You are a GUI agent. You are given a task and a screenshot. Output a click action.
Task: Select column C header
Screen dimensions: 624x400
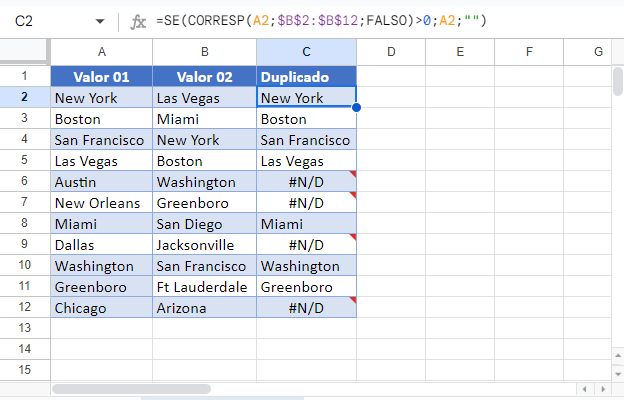click(306, 52)
